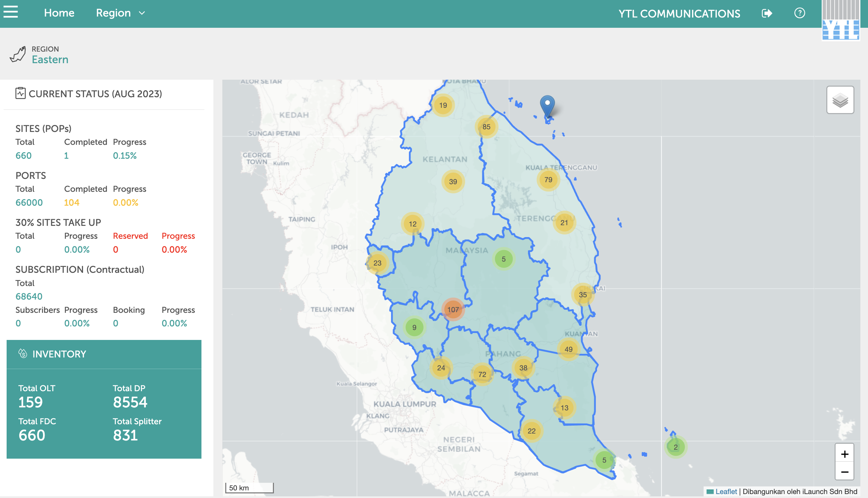868x498 pixels.
Task: Go to the Home menu item
Action: (x=59, y=13)
